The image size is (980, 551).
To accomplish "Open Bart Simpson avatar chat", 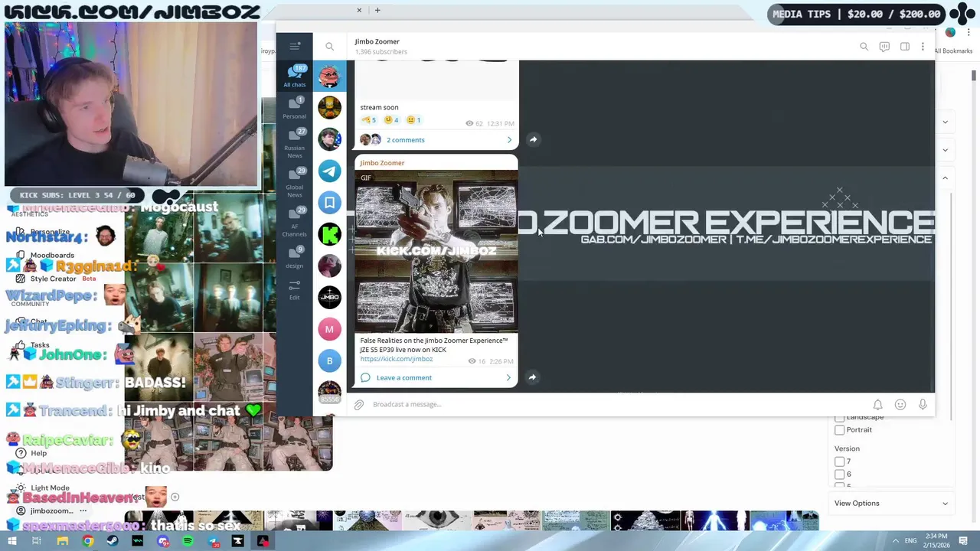I will [x=329, y=107].
